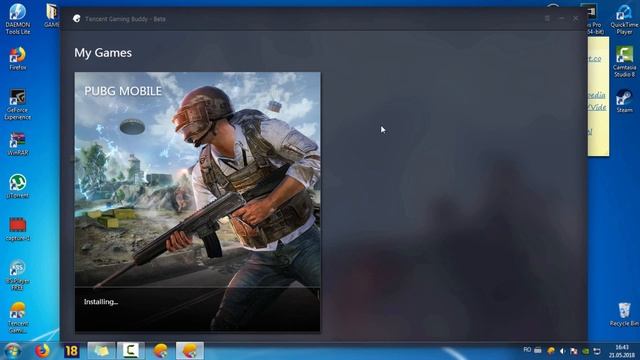Click the yellow sticky note on the desktop
The height and width of the screenshot is (360, 640).
click(598, 97)
